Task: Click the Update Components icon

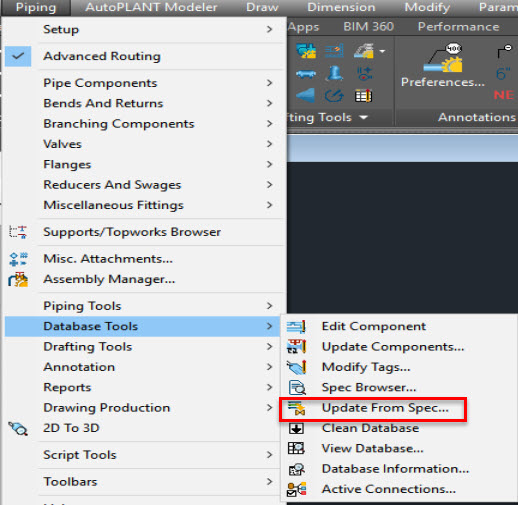Action: click(x=296, y=347)
